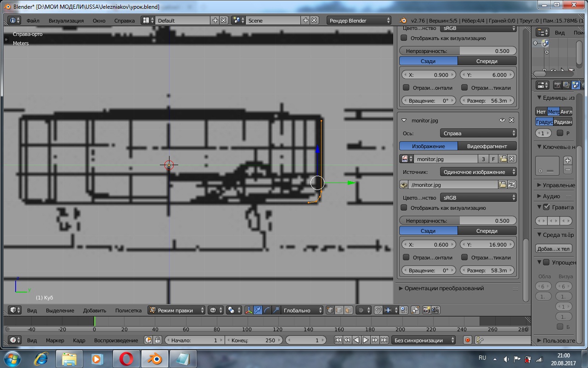This screenshot has height=368, width=588.
Task: Open the Render Layers properties tab
Action: (566, 85)
